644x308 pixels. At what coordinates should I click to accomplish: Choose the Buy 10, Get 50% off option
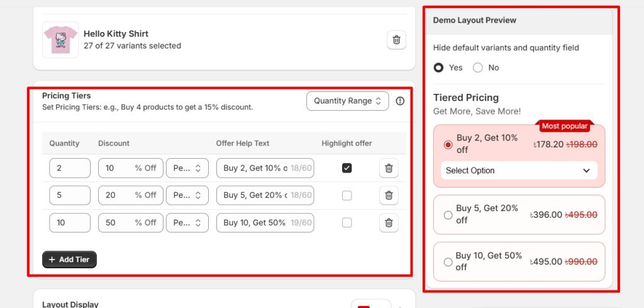448,262
